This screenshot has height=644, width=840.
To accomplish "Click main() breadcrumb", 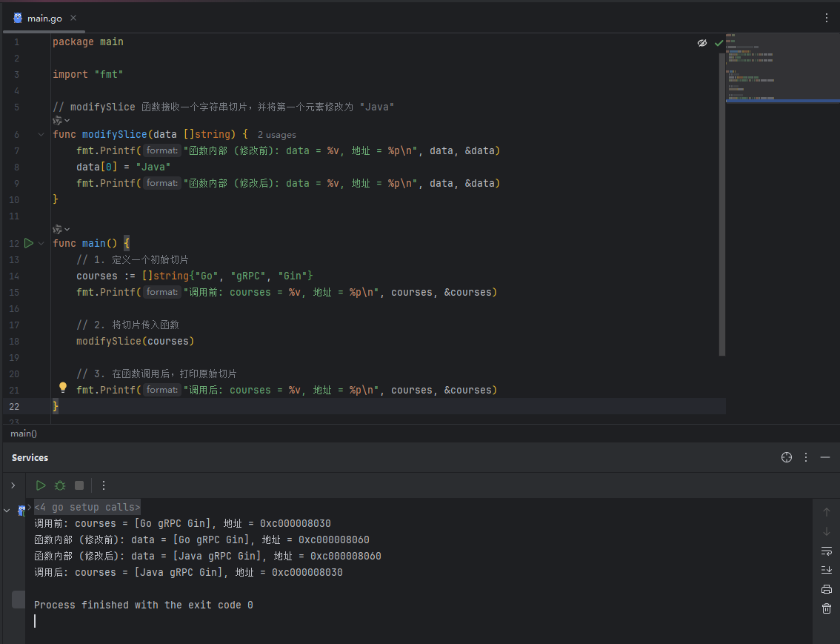I will 24,434.
